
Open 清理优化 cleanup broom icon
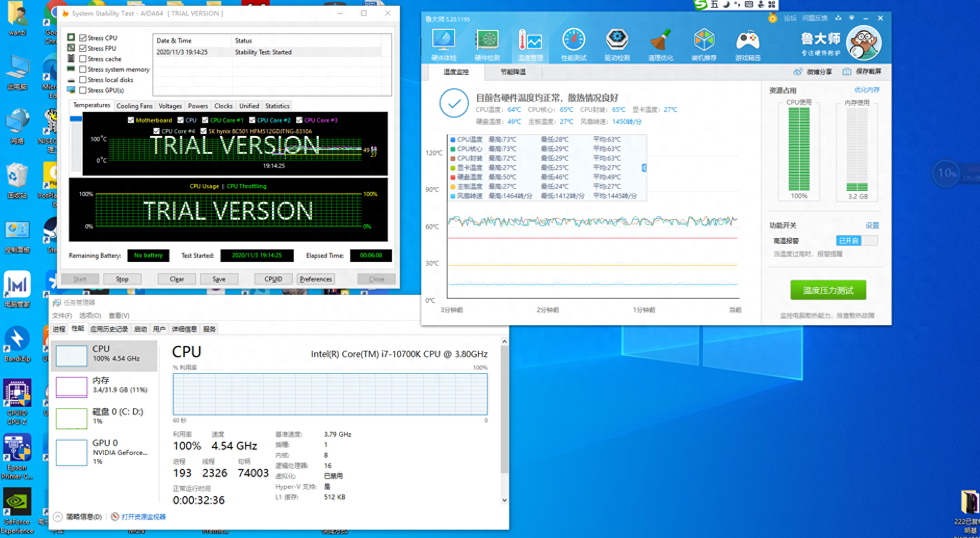[661, 44]
